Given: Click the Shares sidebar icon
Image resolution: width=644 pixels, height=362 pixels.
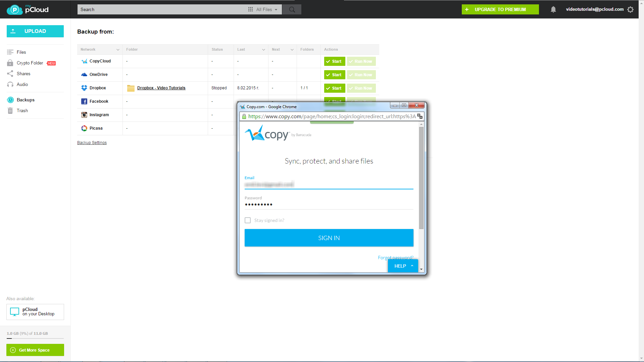Looking at the screenshot, I should point(10,74).
